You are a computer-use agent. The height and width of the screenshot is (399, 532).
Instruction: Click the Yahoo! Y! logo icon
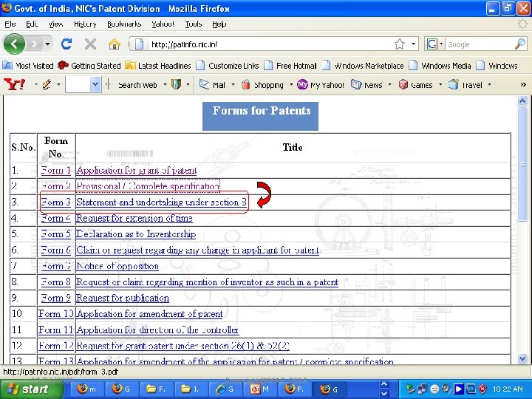pos(14,84)
